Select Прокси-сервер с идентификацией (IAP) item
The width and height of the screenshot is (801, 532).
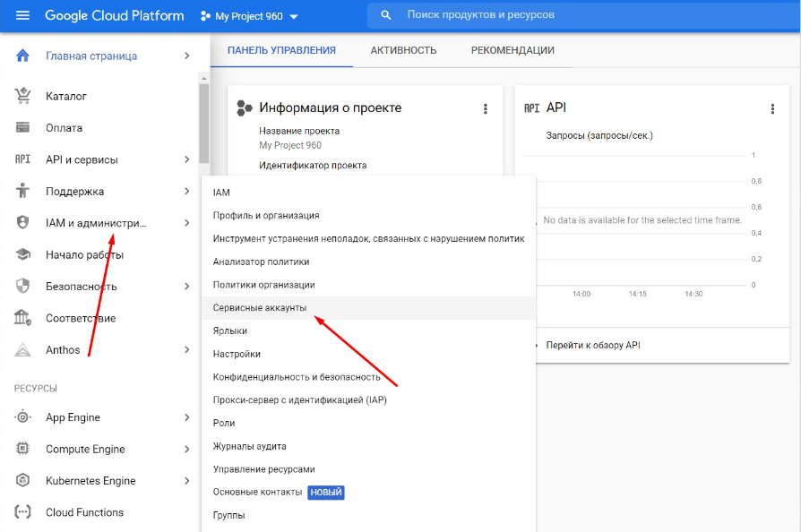click(368, 399)
